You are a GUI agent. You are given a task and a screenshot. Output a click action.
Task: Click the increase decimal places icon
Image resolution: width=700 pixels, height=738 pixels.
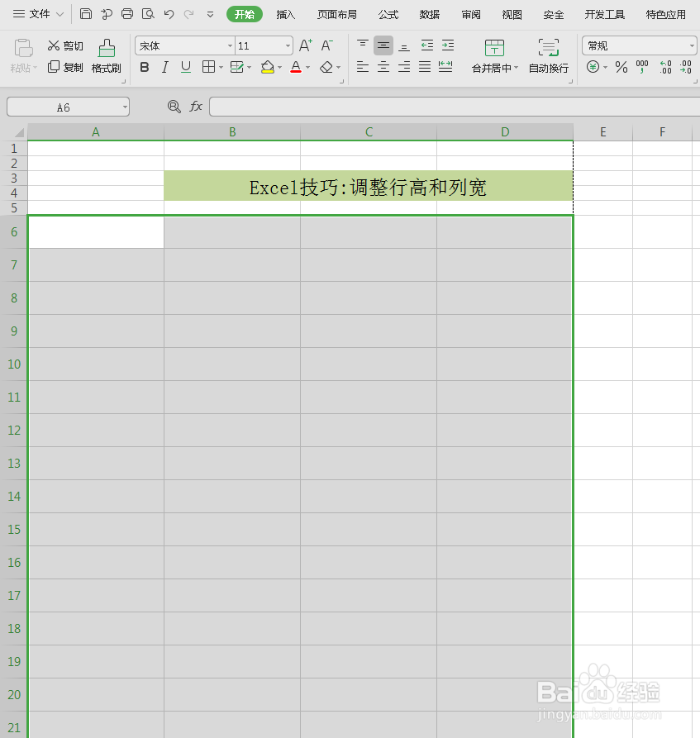click(x=664, y=68)
